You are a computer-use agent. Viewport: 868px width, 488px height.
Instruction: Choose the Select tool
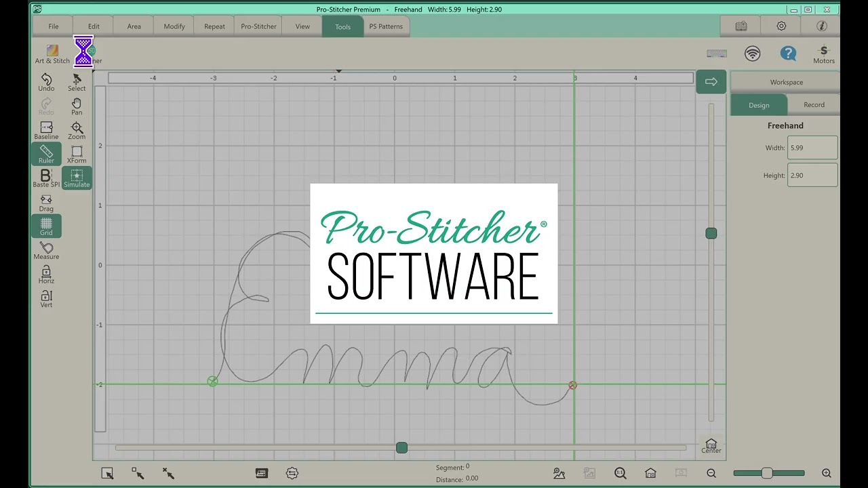[77, 83]
